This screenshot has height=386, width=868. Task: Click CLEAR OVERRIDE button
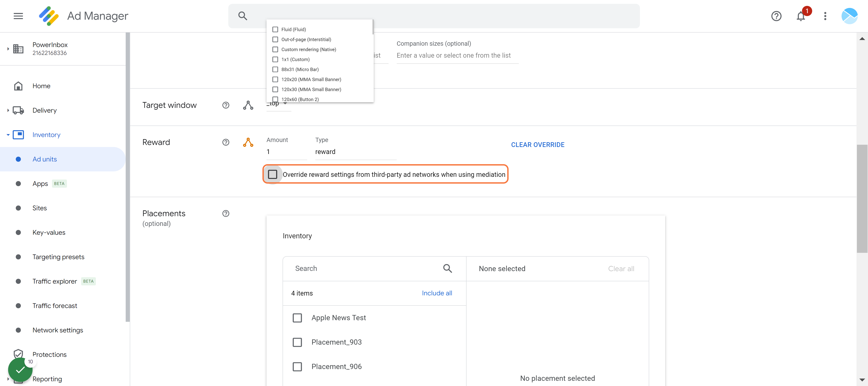tap(538, 145)
